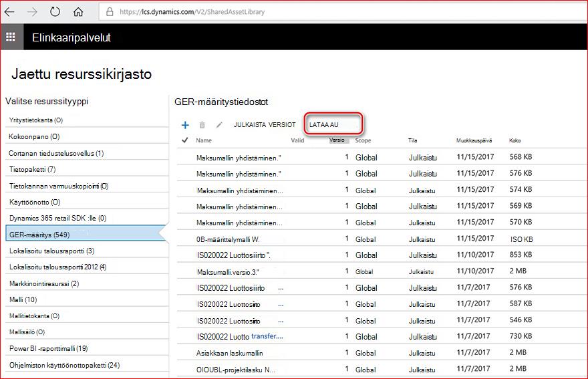Open the app launcher waffle icon
Screen dimensions: 588x379
tap(11, 37)
